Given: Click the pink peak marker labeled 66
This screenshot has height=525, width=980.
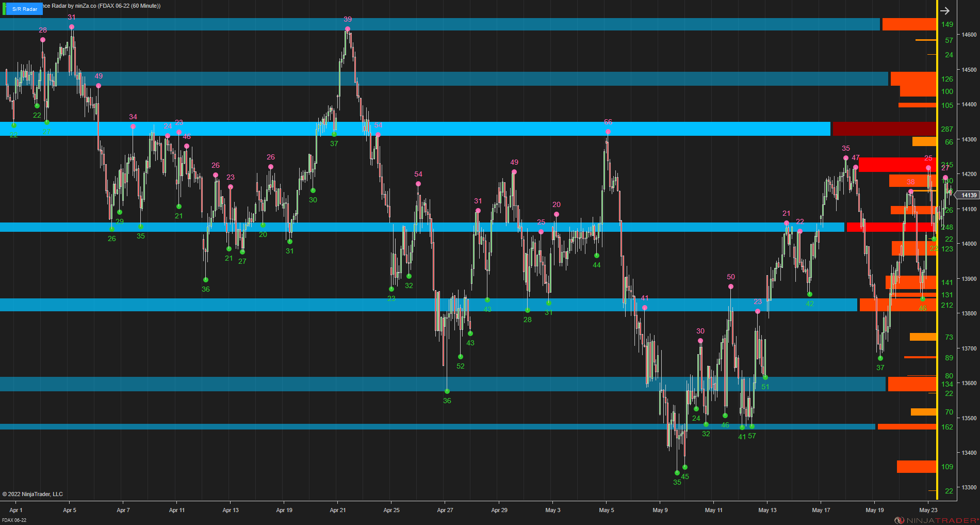Looking at the screenshot, I should tap(608, 131).
